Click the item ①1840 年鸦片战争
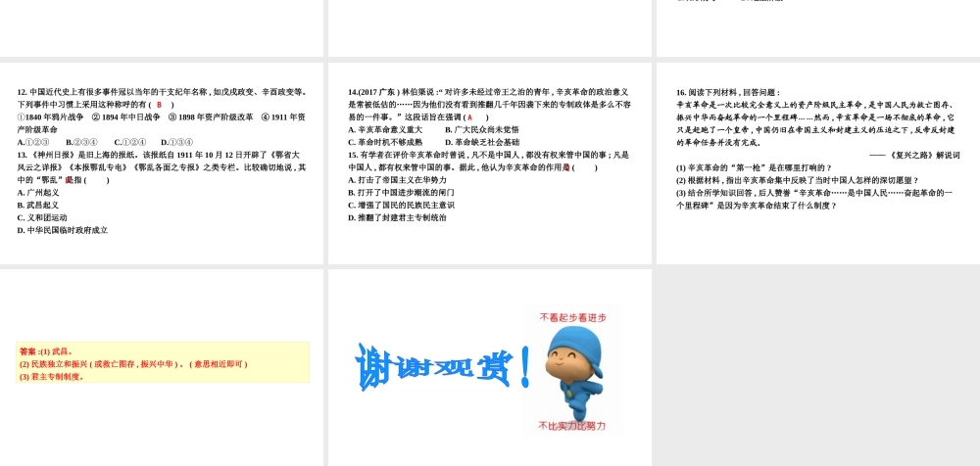Screen dimensions: 980x466 click(51, 116)
